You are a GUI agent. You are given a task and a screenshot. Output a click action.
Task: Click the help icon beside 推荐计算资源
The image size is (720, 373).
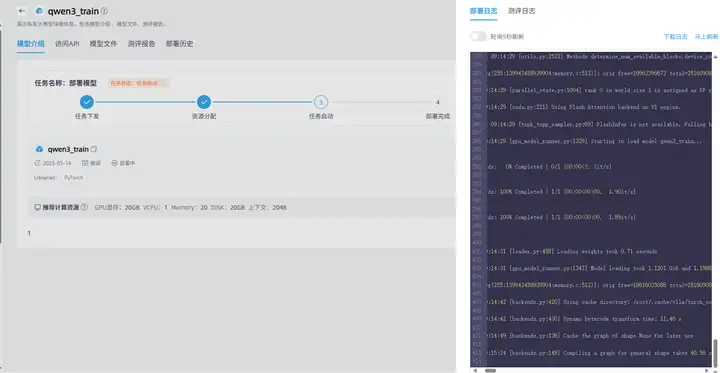point(84,207)
